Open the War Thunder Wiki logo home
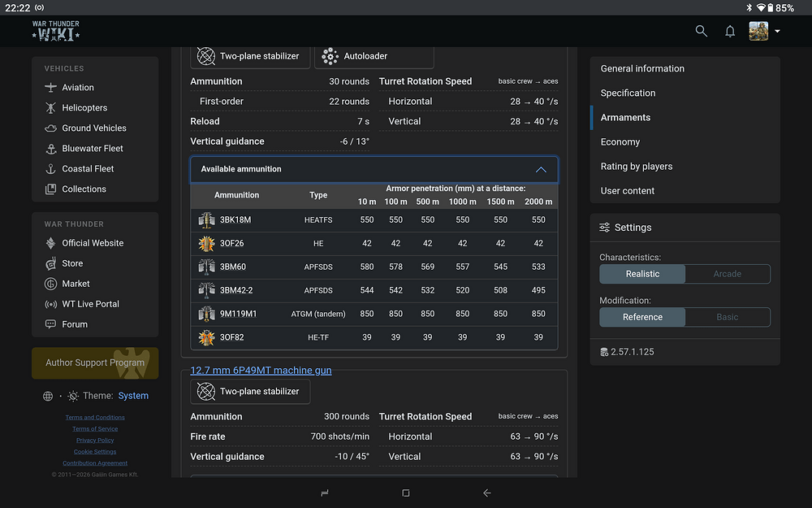Image resolution: width=812 pixels, height=508 pixels. [x=56, y=31]
